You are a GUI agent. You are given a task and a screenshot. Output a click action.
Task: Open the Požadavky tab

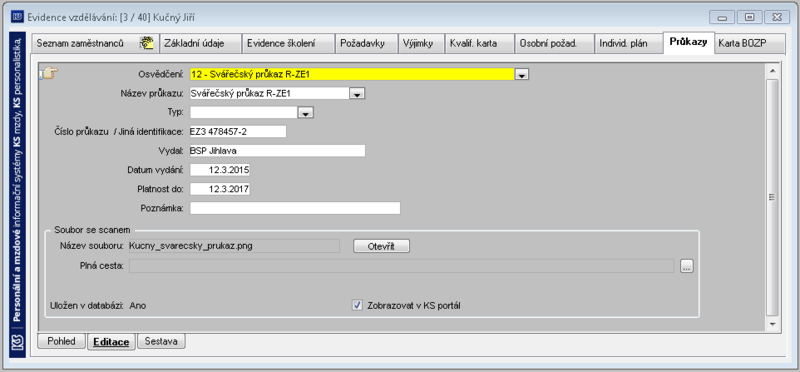365,43
